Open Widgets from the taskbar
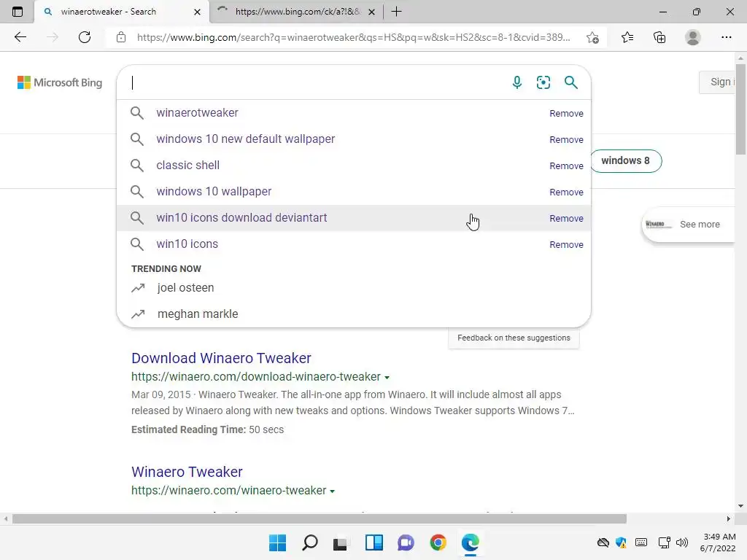747x560 pixels. tap(374, 542)
